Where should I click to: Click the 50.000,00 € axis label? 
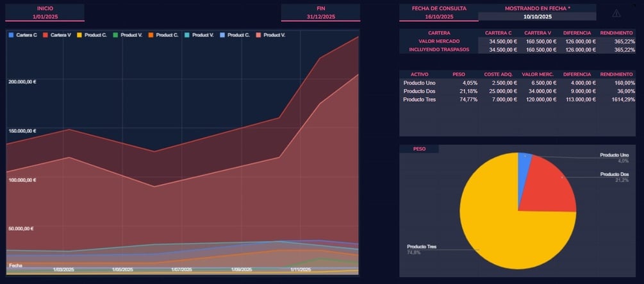click(x=21, y=228)
